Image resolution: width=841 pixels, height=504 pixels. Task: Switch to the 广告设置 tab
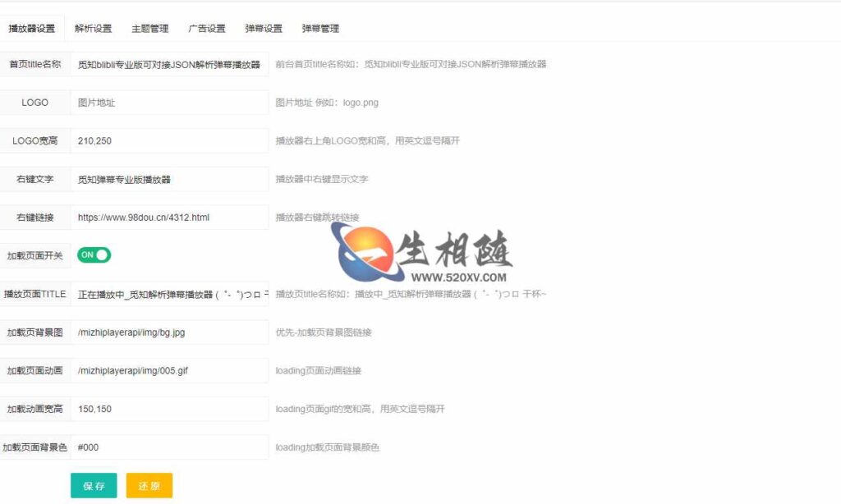(206, 27)
